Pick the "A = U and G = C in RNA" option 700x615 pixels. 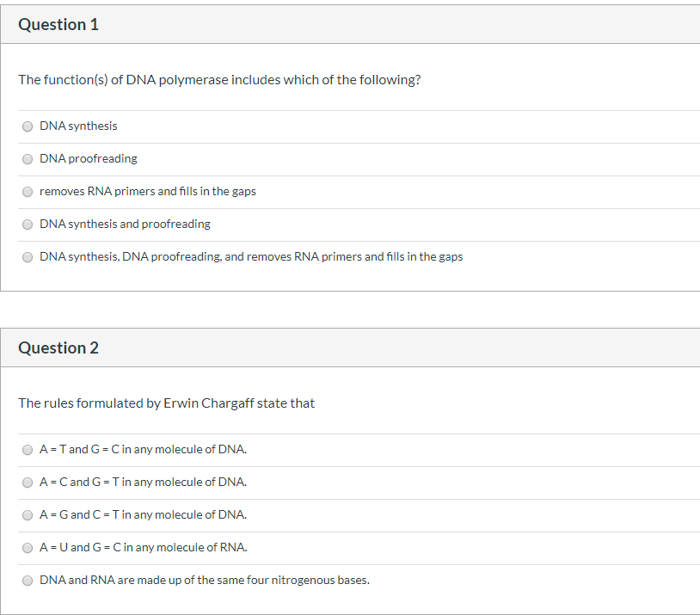(x=28, y=547)
